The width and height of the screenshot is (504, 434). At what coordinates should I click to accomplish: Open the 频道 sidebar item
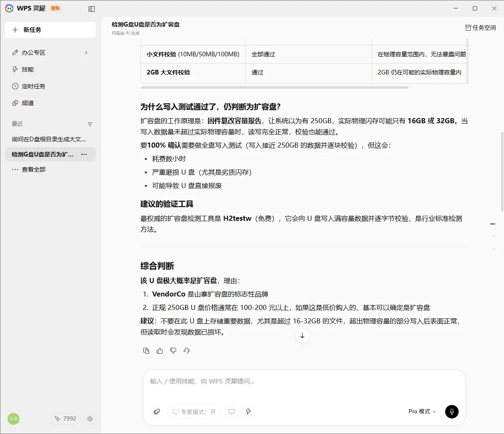[x=50, y=103]
